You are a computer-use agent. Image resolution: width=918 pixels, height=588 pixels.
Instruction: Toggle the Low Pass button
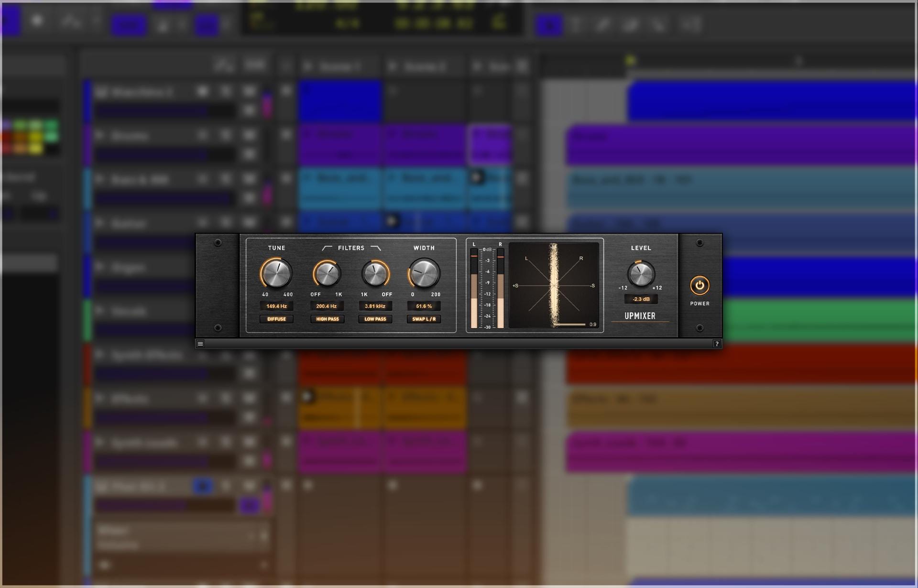[x=375, y=319]
